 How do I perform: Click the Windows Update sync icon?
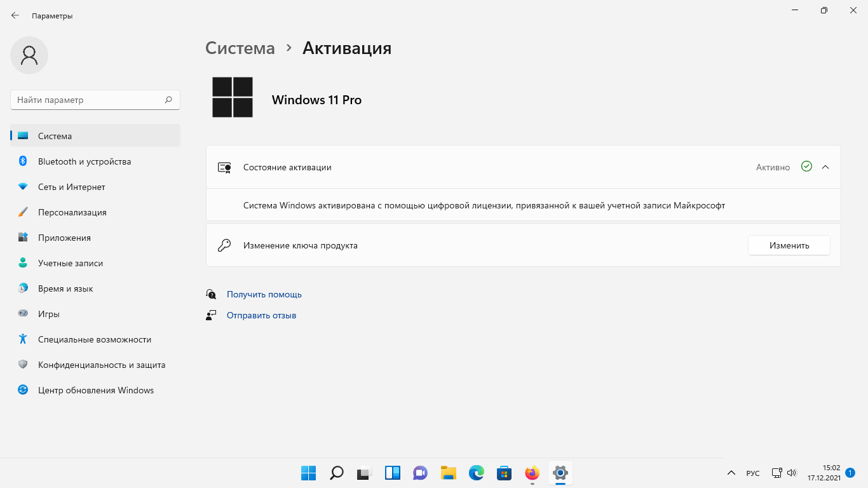(x=23, y=390)
